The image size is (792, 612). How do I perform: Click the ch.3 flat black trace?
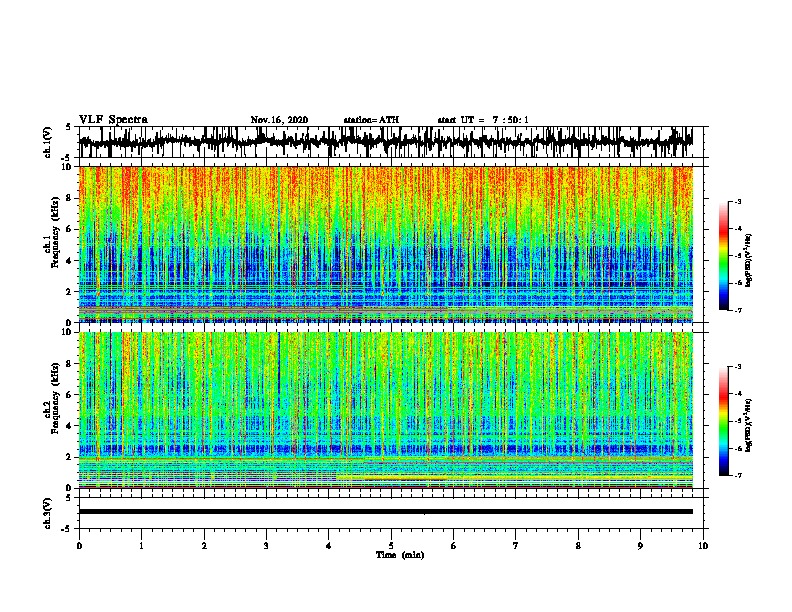tap(386, 512)
